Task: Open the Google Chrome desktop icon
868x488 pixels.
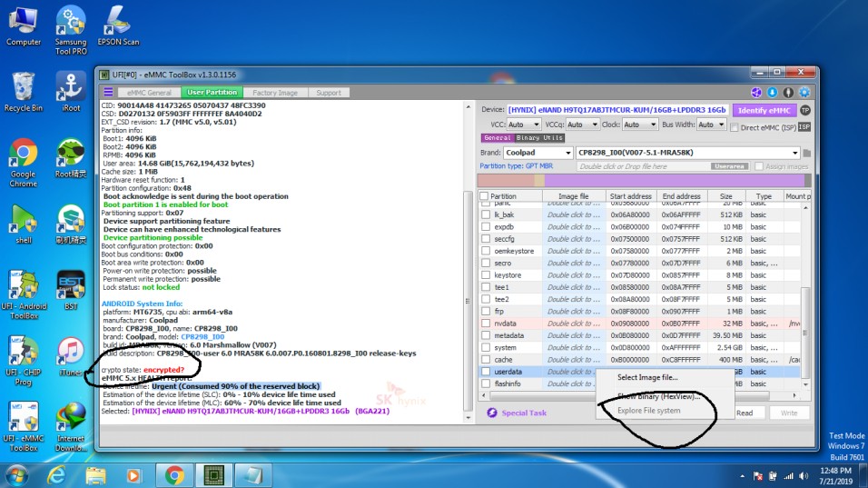Action: coord(24,163)
